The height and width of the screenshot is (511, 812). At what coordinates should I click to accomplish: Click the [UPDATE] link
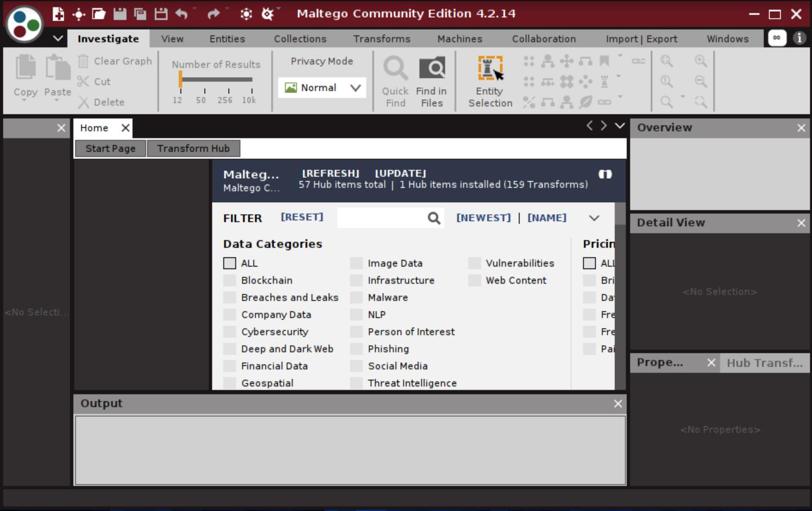pyautogui.click(x=400, y=173)
